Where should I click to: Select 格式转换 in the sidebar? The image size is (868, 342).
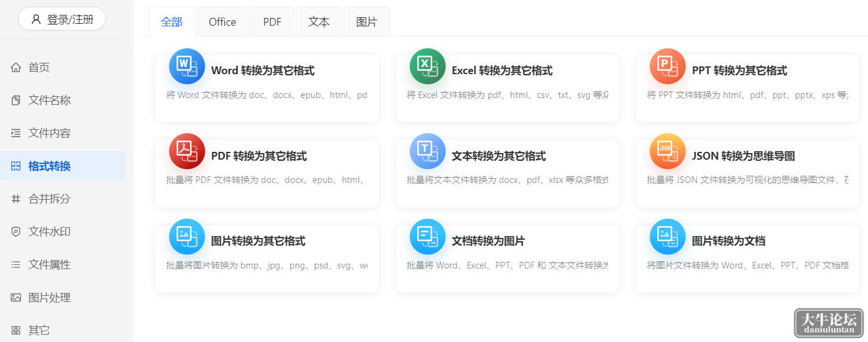click(x=63, y=166)
